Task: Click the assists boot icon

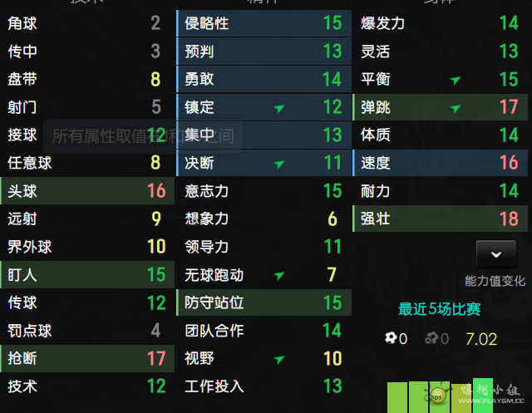Action: [431, 338]
